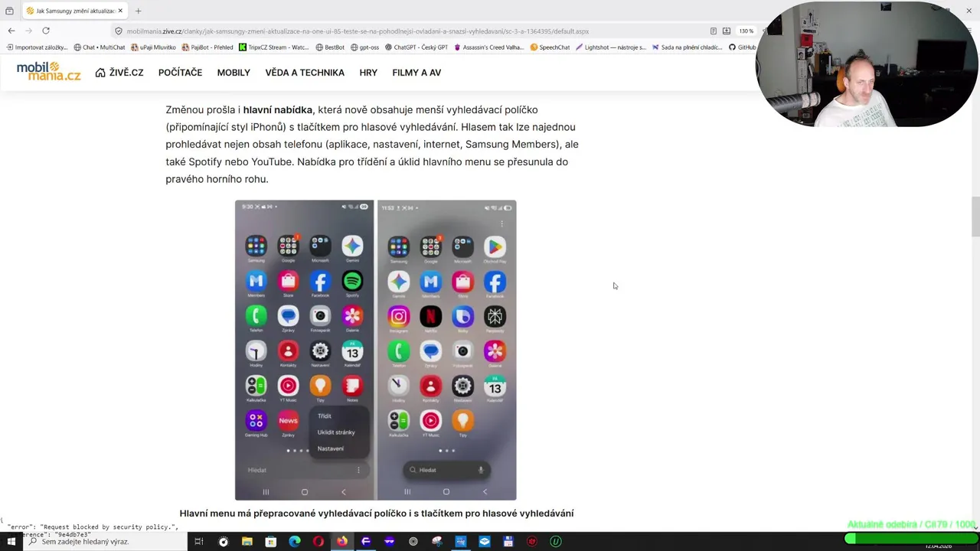The image size is (980, 551).
Task: Click the page vertical scrollbar thumb
Action: [x=975, y=217]
